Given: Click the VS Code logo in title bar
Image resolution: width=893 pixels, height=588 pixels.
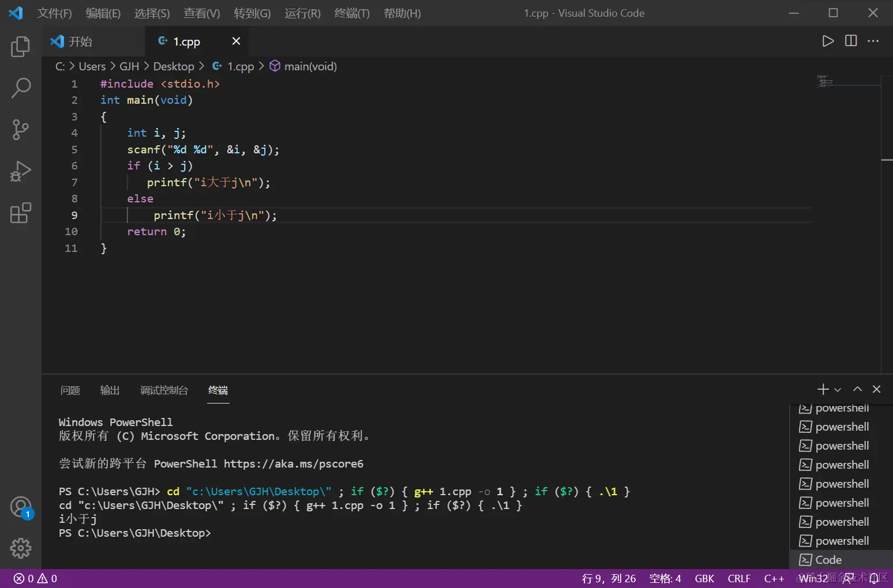Looking at the screenshot, I should pos(16,13).
